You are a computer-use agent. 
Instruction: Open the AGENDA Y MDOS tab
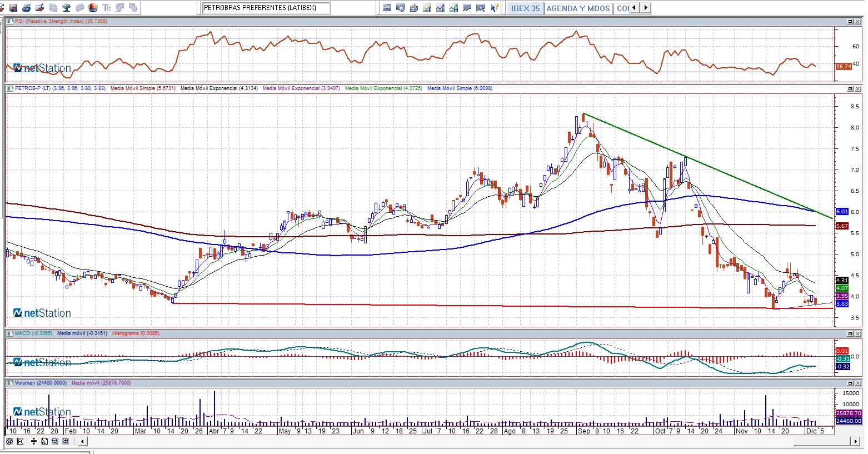tap(578, 8)
